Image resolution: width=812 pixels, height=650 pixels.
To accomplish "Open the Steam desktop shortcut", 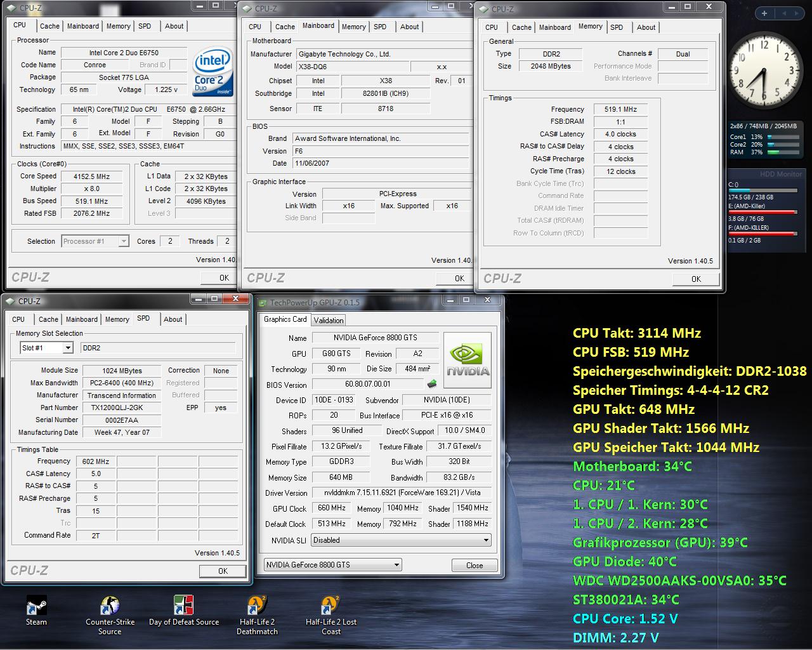I will tap(36, 611).
